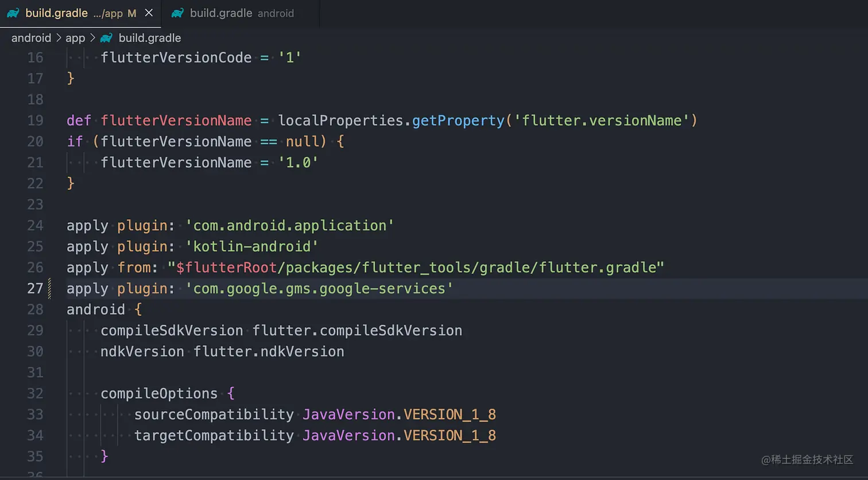The image size is (868, 480).
Task: Select the build.gradle breadcrumb segment
Action: coord(150,38)
